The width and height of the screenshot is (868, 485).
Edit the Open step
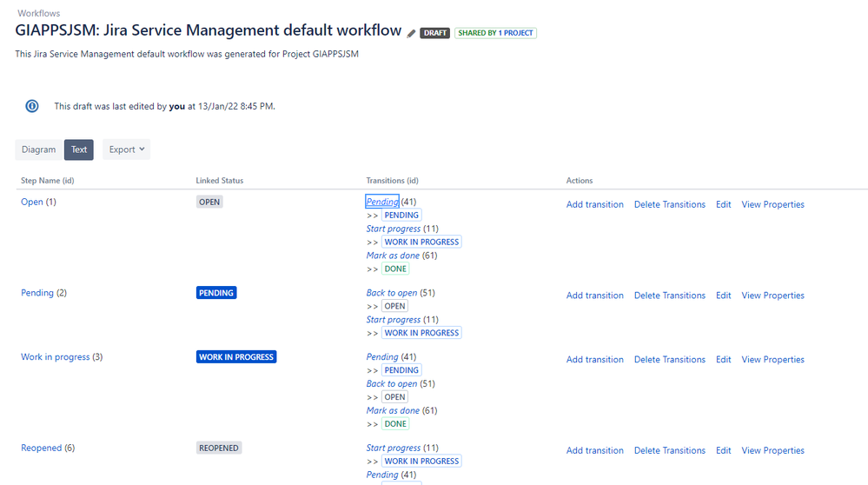724,204
